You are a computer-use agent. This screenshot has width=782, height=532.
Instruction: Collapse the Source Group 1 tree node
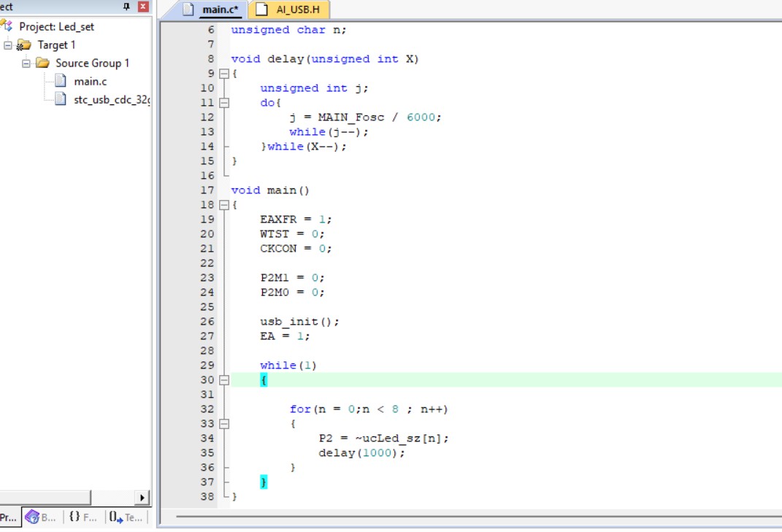(x=26, y=63)
